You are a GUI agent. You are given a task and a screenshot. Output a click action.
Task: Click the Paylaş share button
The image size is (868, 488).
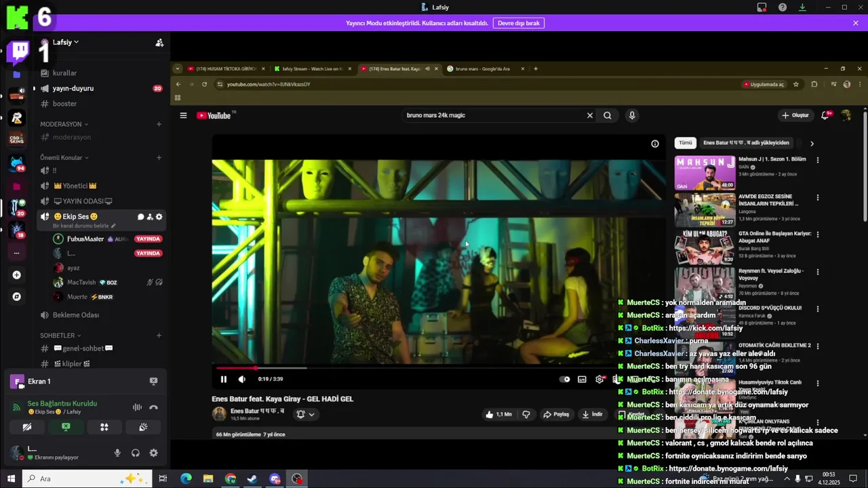point(556,414)
